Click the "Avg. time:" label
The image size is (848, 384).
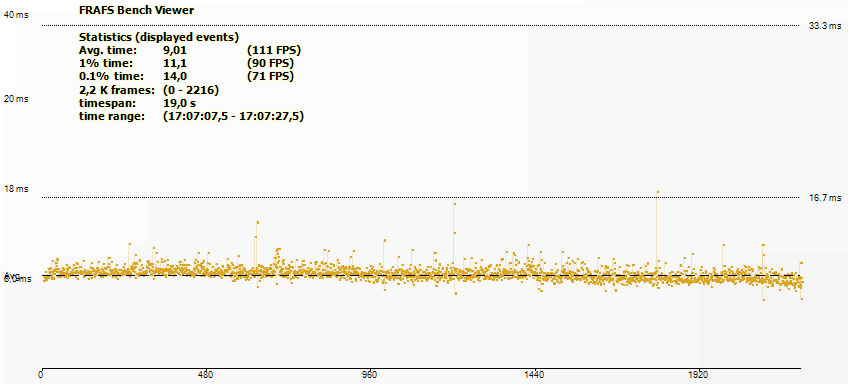click(x=108, y=50)
